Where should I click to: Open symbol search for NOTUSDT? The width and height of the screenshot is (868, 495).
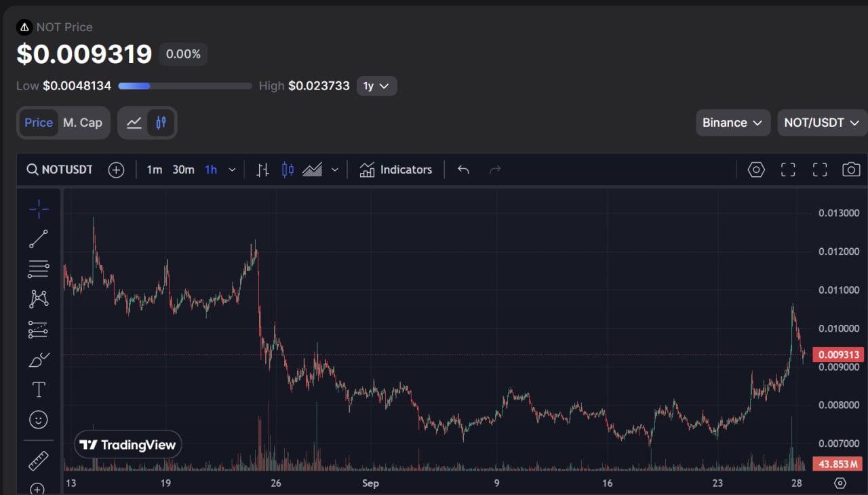point(60,170)
